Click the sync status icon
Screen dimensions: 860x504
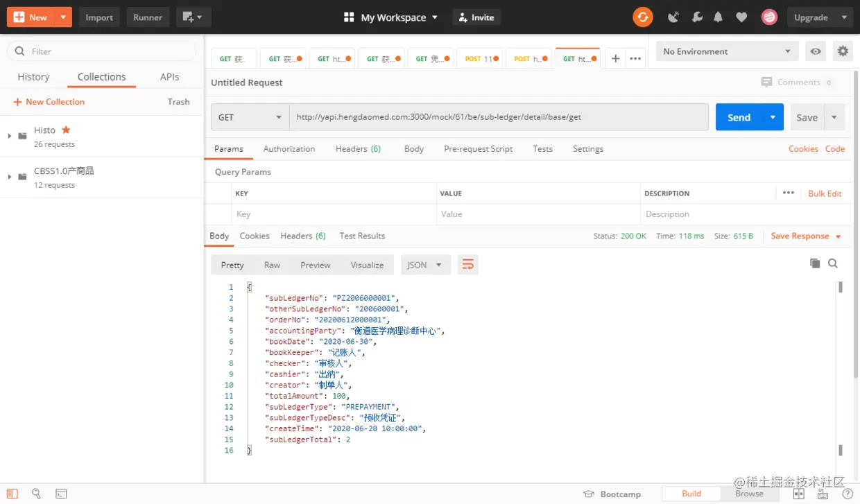click(643, 17)
